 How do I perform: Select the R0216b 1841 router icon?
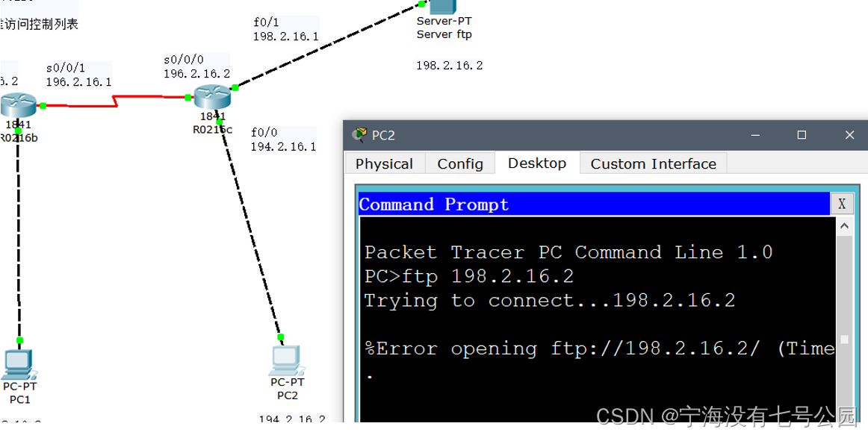tap(18, 105)
